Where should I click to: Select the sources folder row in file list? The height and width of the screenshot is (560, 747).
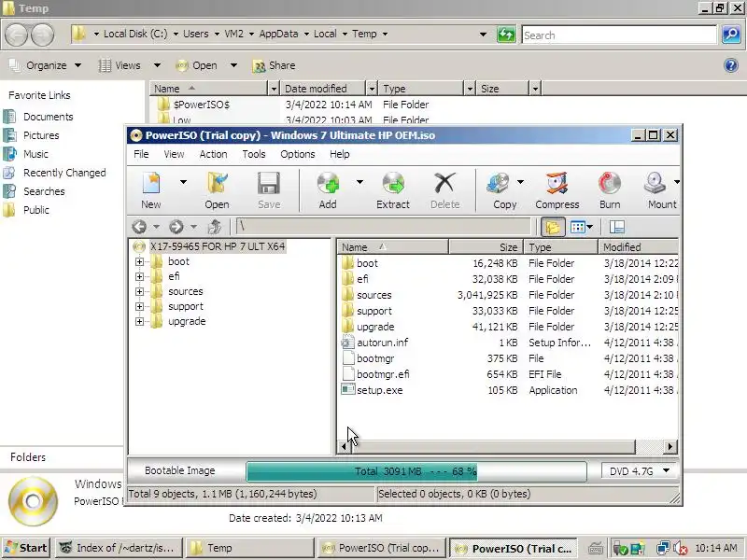pyautogui.click(x=508, y=295)
